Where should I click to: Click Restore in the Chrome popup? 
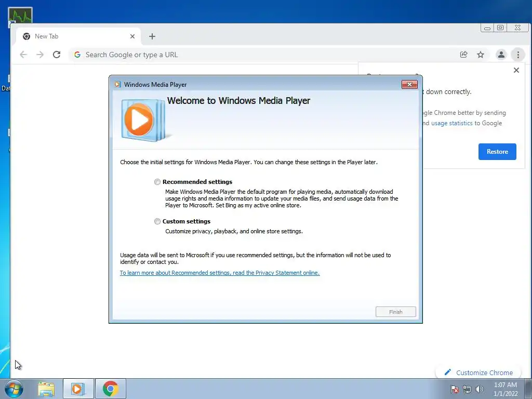pyautogui.click(x=497, y=152)
